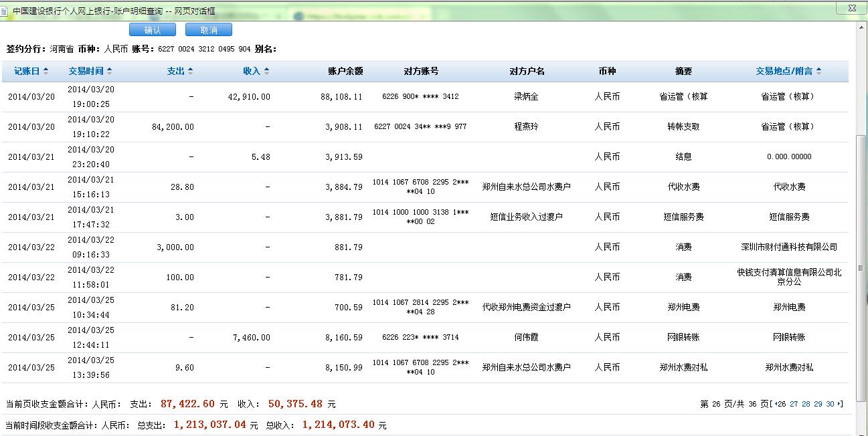Sort by 支出 column arrow icon
This screenshot has width=868, height=436.
[x=190, y=72]
